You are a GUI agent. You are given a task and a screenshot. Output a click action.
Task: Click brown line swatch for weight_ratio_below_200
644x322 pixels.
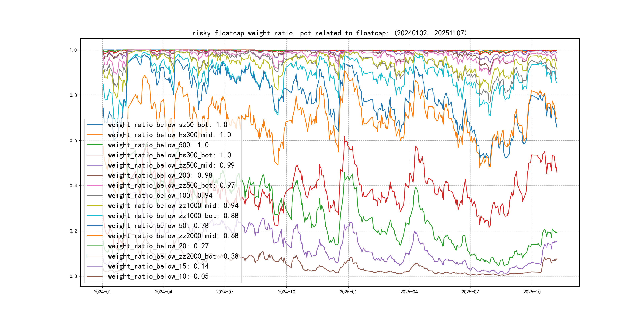click(x=95, y=176)
